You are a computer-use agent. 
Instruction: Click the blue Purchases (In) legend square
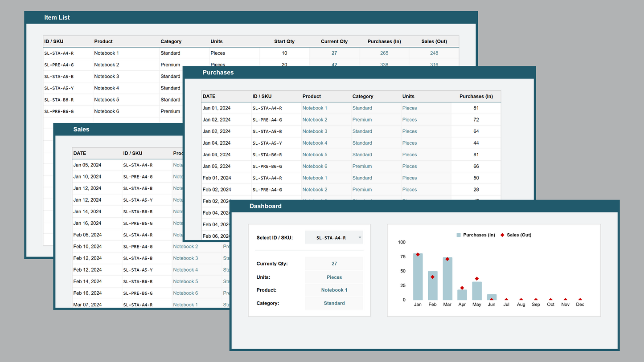pos(458,235)
